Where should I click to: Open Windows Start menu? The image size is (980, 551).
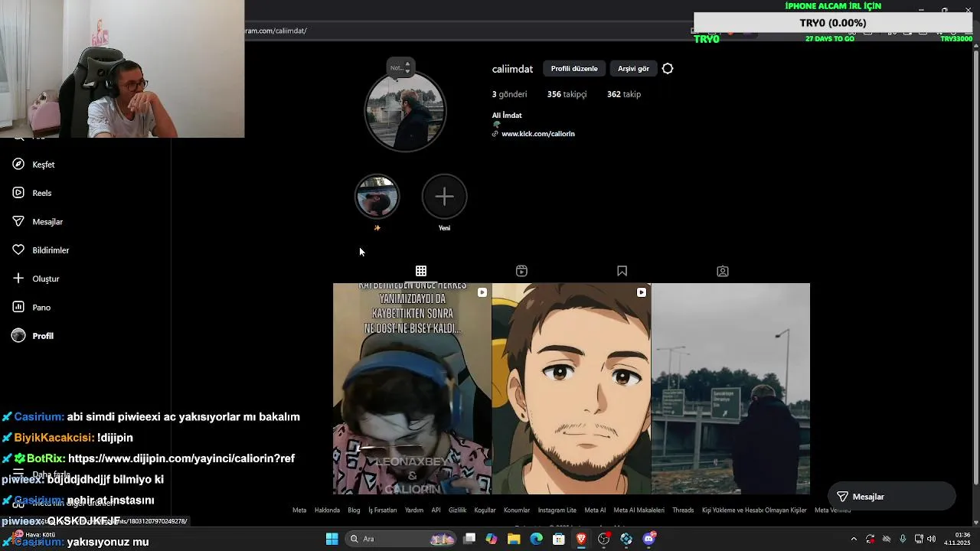pyautogui.click(x=332, y=539)
